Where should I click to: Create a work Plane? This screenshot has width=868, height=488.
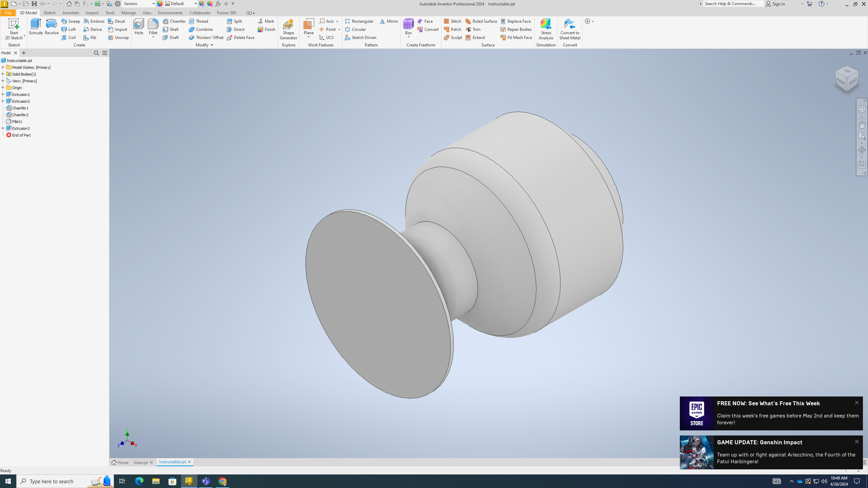point(309,27)
